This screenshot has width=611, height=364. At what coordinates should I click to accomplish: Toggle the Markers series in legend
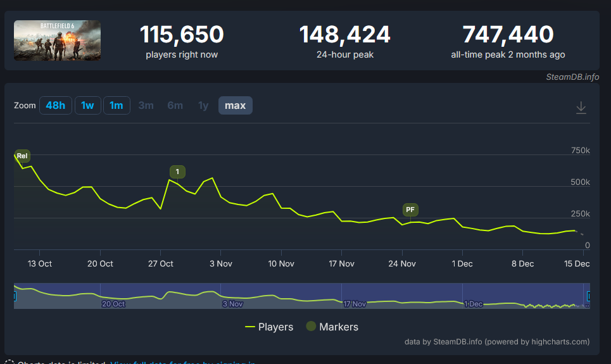pyautogui.click(x=332, y=327)
